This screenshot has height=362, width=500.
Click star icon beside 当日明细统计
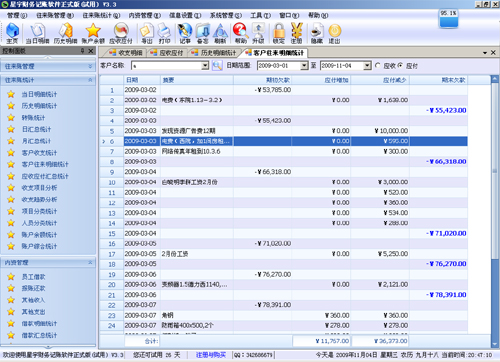[11, 94]
